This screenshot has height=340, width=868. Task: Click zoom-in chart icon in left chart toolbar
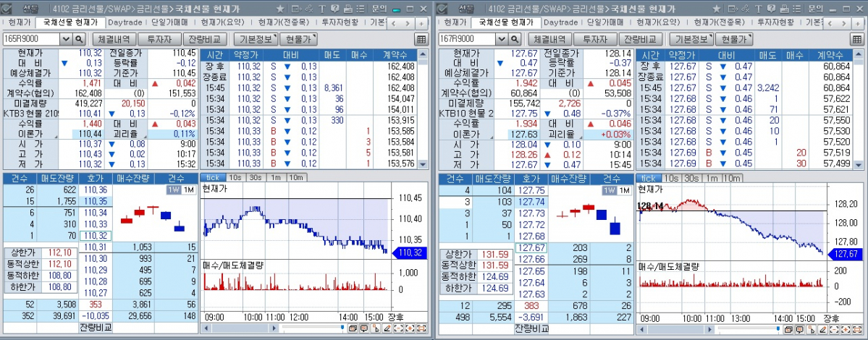coord(410,328)
